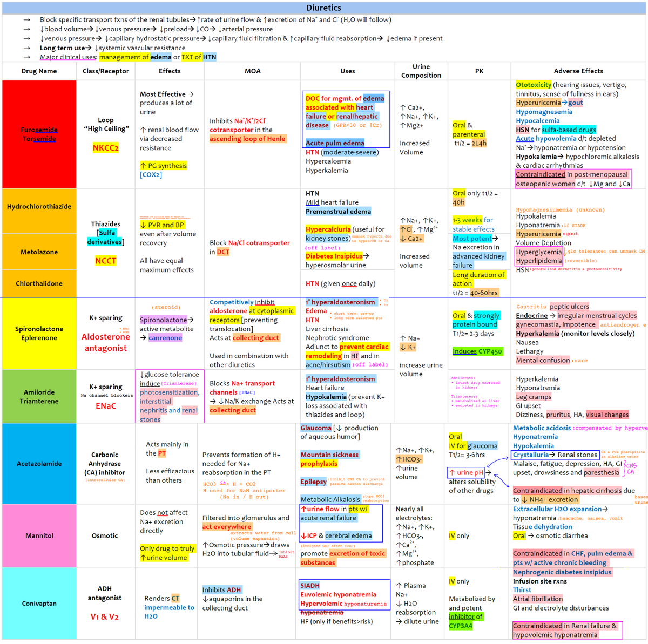648x644 pixels.
Task: Click 'Nephrogenic diabetes insipidus' text
Action: pyautogui.click(x=562, y=572)
